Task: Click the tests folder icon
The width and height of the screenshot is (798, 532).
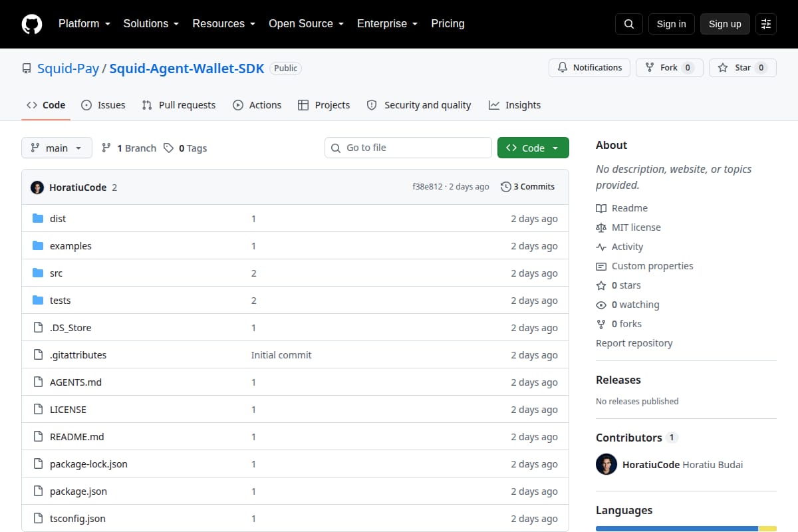Action: point(38,301)
